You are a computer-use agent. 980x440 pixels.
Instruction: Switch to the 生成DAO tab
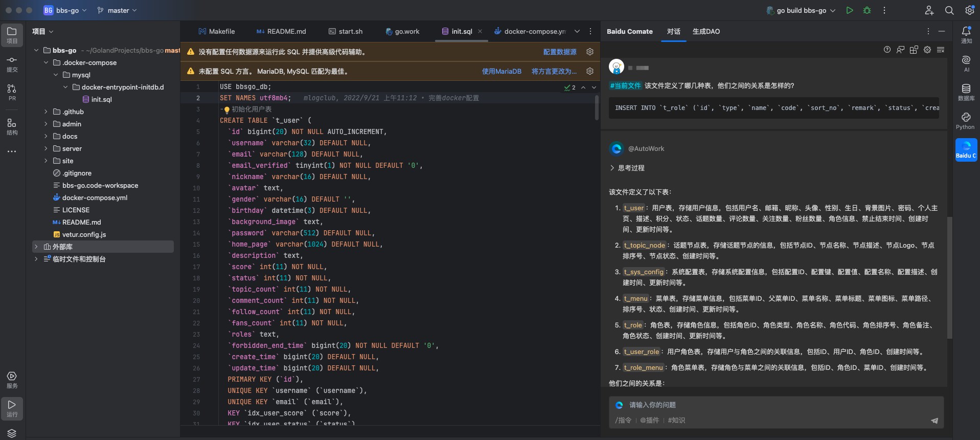point(706,31)
